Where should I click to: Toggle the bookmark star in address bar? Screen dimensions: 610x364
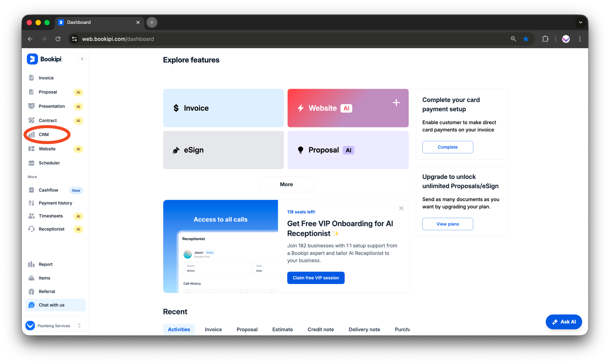coord(526,39)
